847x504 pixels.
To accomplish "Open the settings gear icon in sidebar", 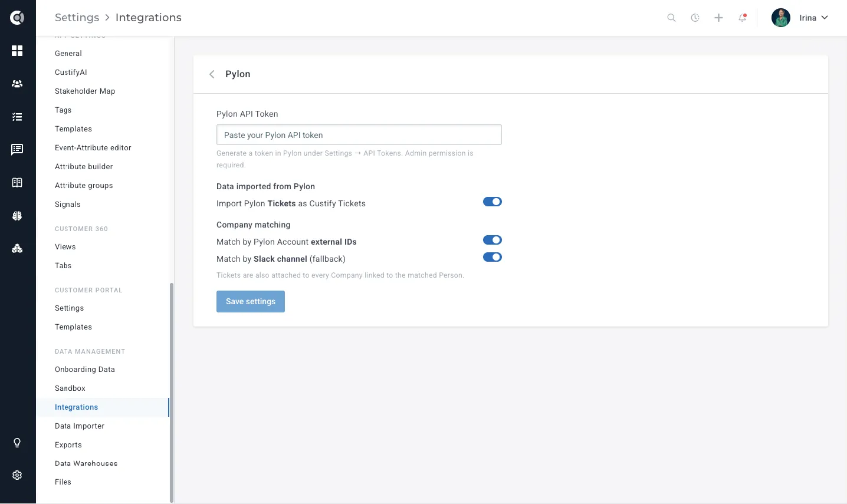I will (x=17, y=475).
